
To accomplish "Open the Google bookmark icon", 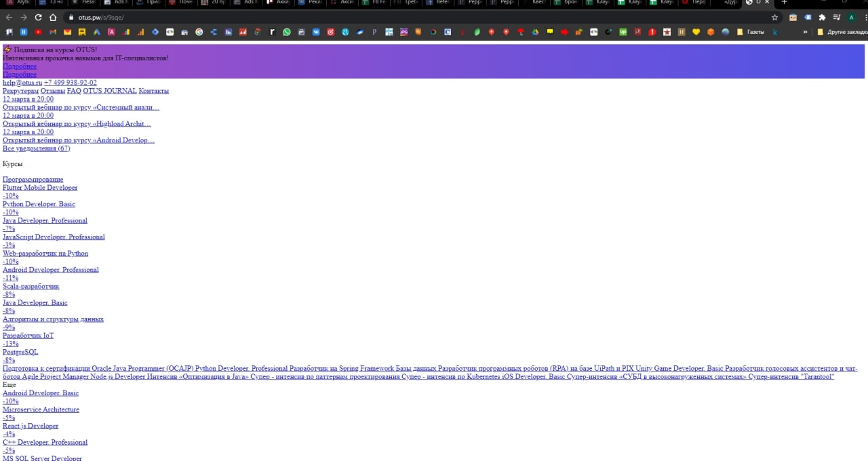I will 199,31.
